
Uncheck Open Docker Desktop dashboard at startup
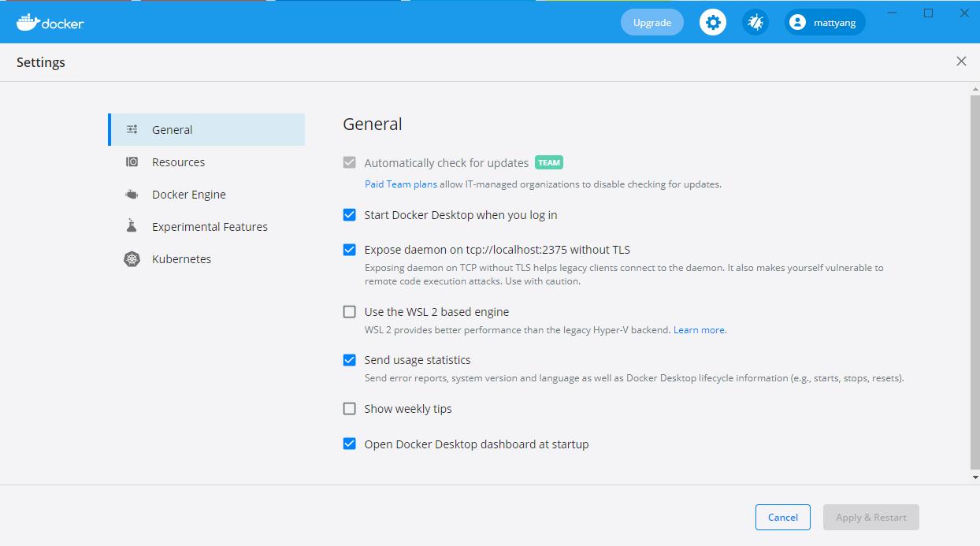[350, 444]
